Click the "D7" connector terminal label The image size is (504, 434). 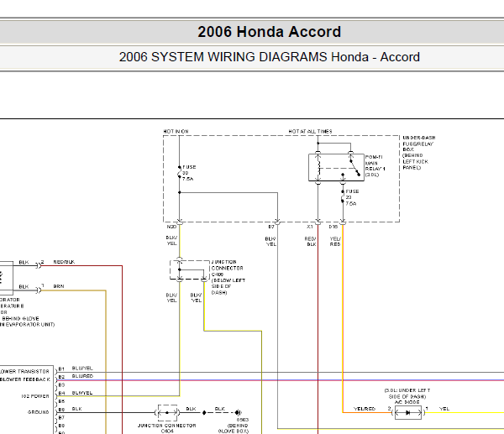click(x=271, y=227)
